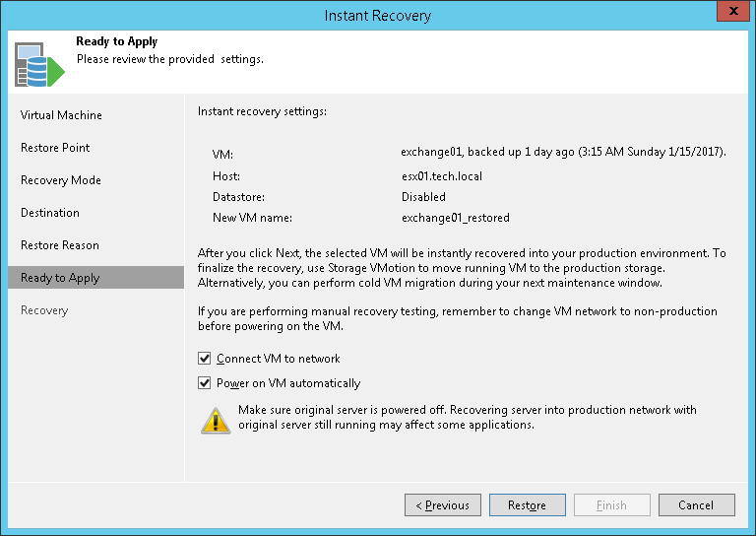Click the Instant Recovery wizard header icon
This screenshot has height=536, width=756.
click(x=38, y=63)
